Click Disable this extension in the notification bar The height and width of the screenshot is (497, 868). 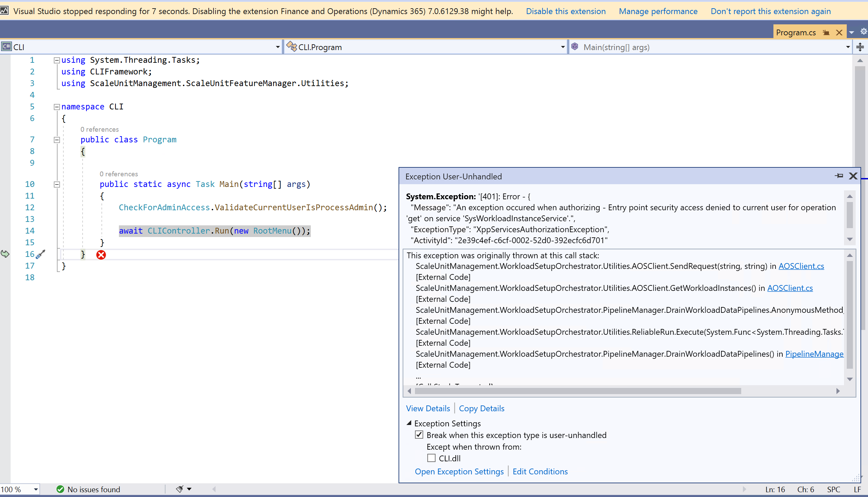pyautogui.click(x=565, y=11)
